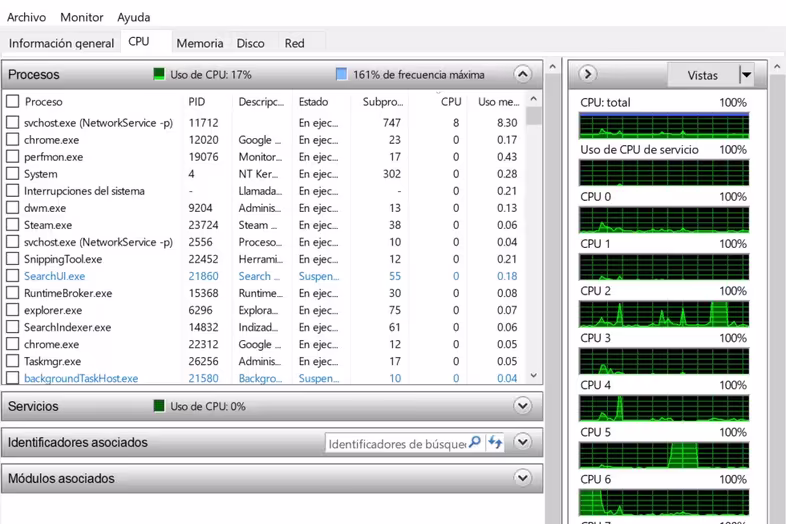Click the Identificadores de búsqueda input field

[x=397, y=443]
